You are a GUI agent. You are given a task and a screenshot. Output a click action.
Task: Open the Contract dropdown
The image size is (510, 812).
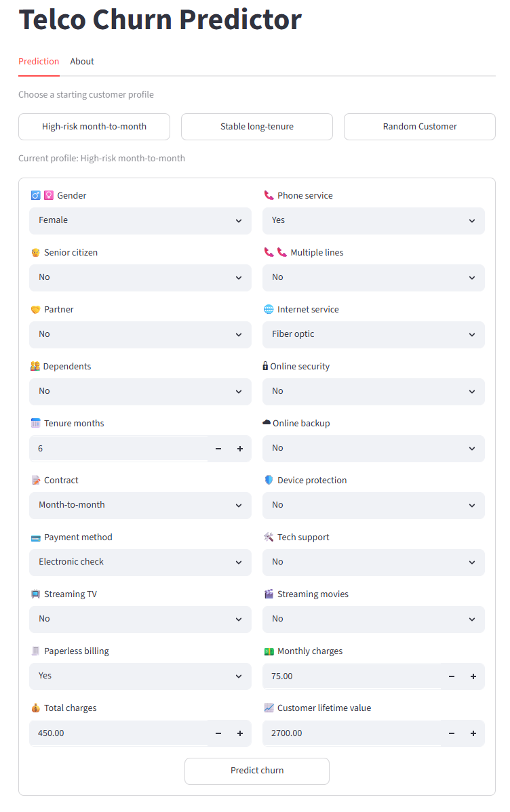[x=140, y=506]
